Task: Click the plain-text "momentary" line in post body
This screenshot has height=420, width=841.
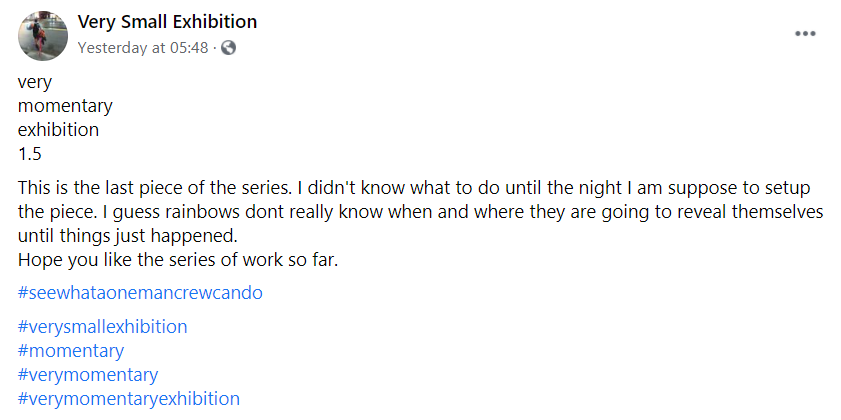Action: (65, 106)
